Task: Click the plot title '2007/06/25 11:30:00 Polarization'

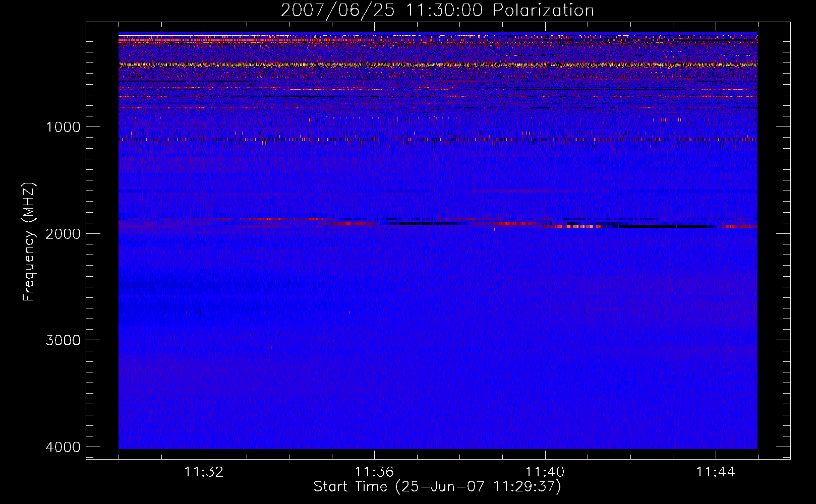Action: pyautogui.click(x=437, y=10)
